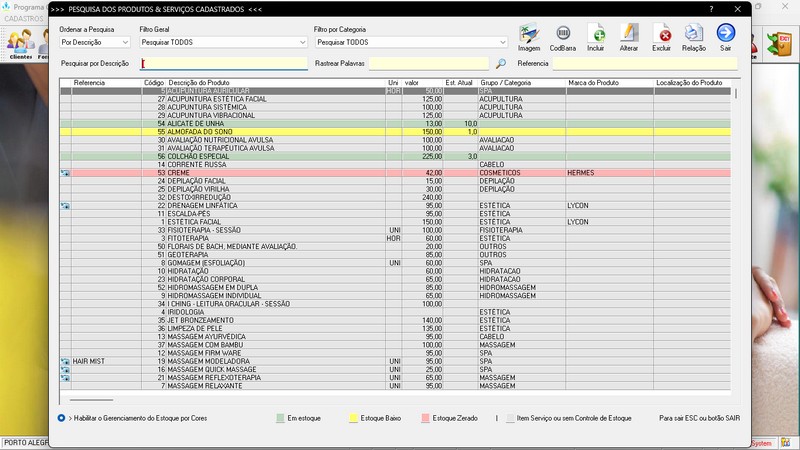Focus the Pesquisar por Descrição field
The image size is (800, 450).
pyautogui.click(x=223, y=63)
